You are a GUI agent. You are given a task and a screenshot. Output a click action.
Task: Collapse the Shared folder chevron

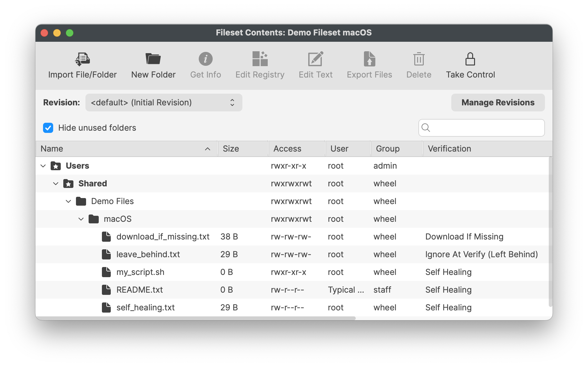coord(56,183)
